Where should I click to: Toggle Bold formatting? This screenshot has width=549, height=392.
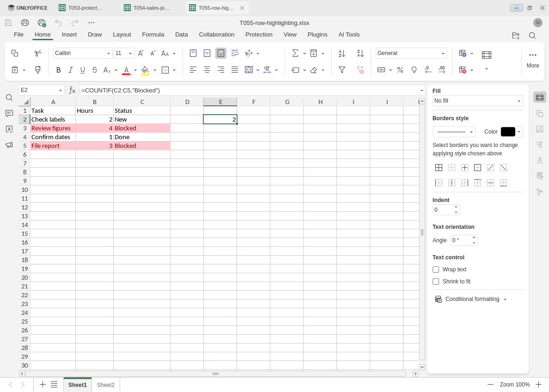(59, 70)
